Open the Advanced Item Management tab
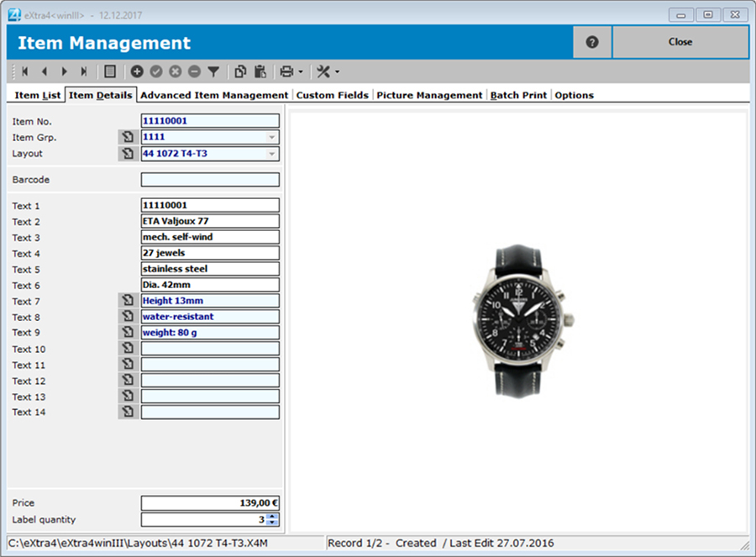 coord(214,96)
